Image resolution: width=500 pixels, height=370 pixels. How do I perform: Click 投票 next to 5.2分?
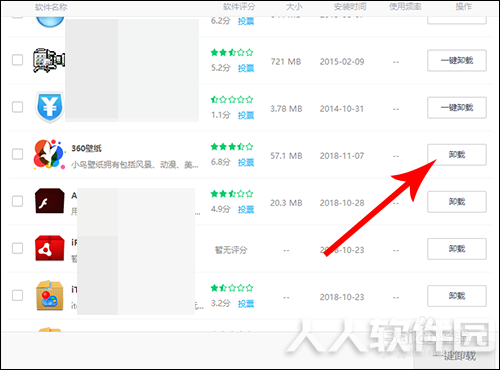246,68
